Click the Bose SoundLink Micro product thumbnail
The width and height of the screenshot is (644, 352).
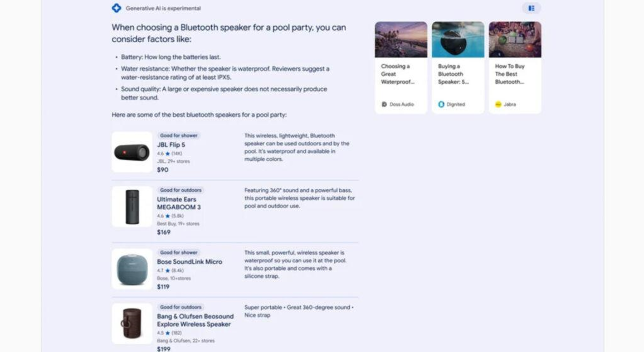132,269
